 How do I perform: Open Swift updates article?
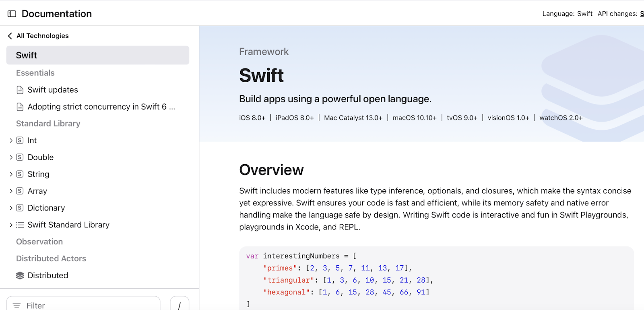[53, 90]
